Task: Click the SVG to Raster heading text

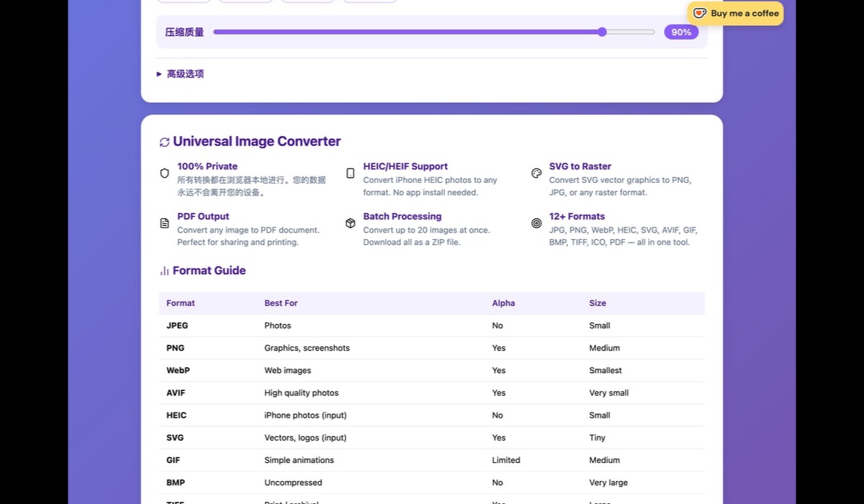Action: coord(580,166)
